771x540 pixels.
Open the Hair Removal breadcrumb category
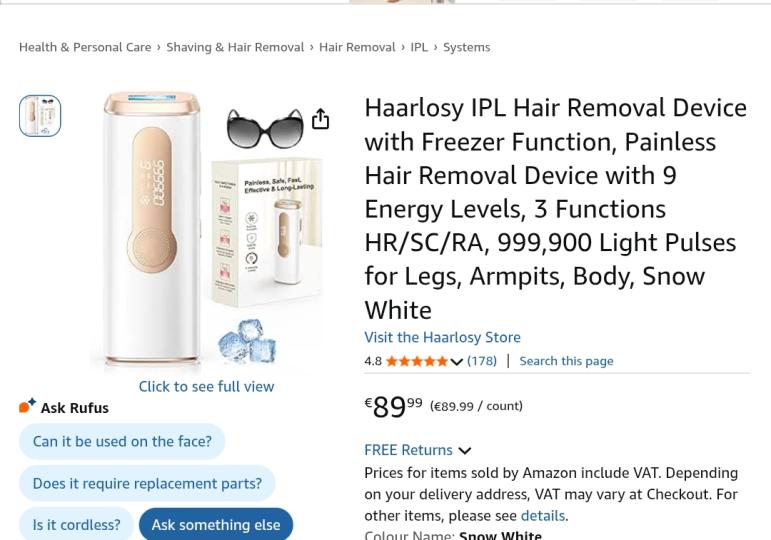pos(357,47)
